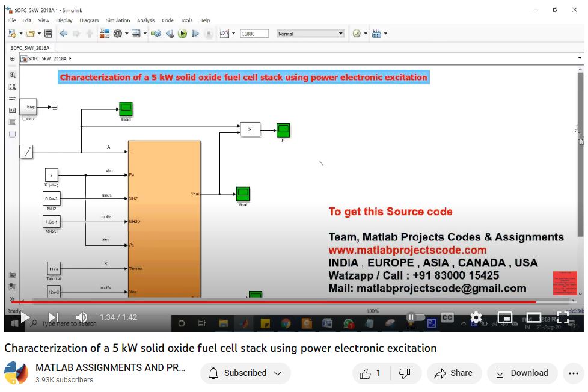Open the Diagram menu
This screenshot has width=588, height=392.
[x=89, y=20]
